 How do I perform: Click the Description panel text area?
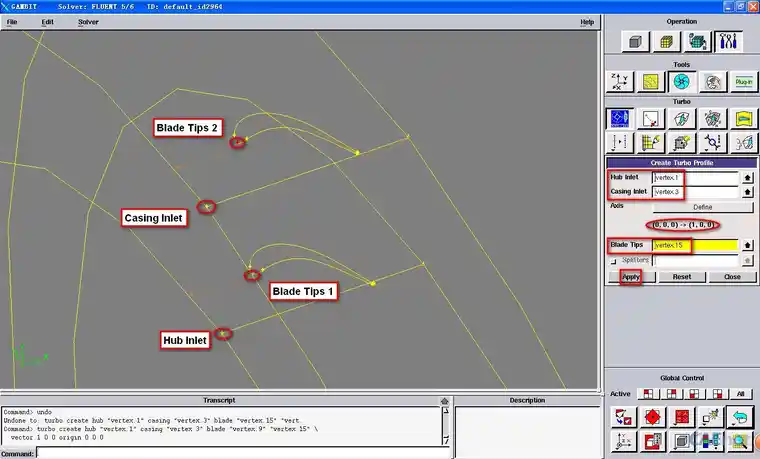(x=527, y=426)
